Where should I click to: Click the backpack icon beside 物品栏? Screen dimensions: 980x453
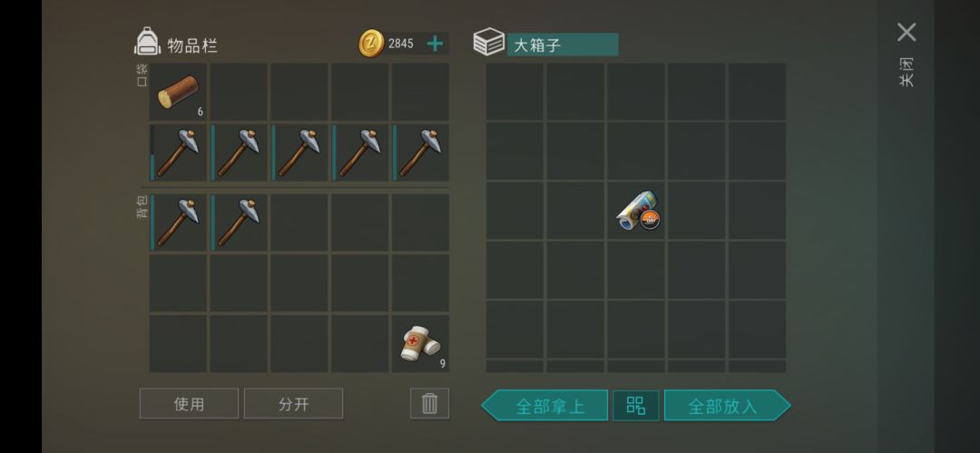pos(148,41)
